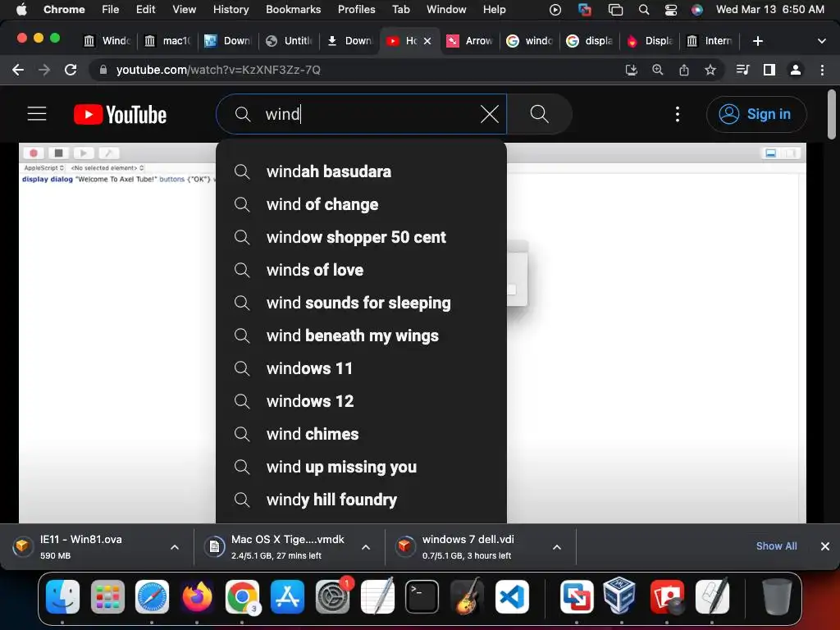Pick the "windows 11" suggestion

[361, 368]
